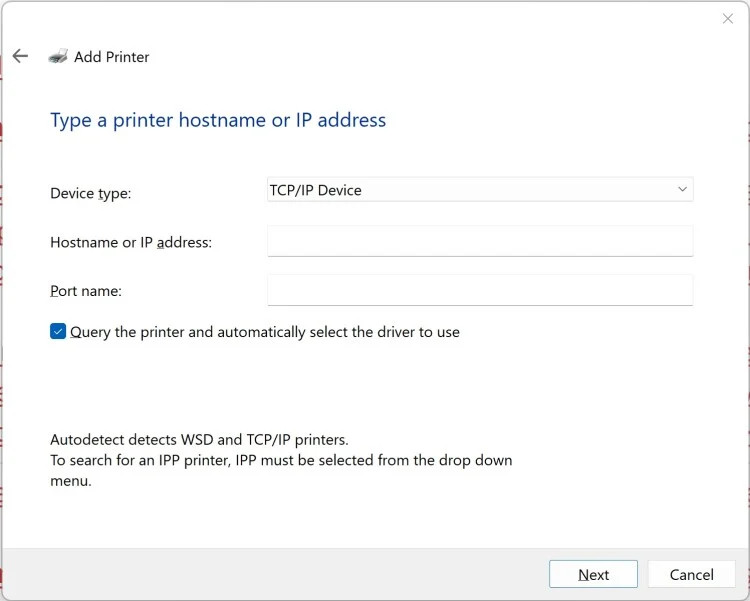The width and height of the screenshot is (750, 601).
Task: Close the Add Printer dialog window
Action: point(727,19)
